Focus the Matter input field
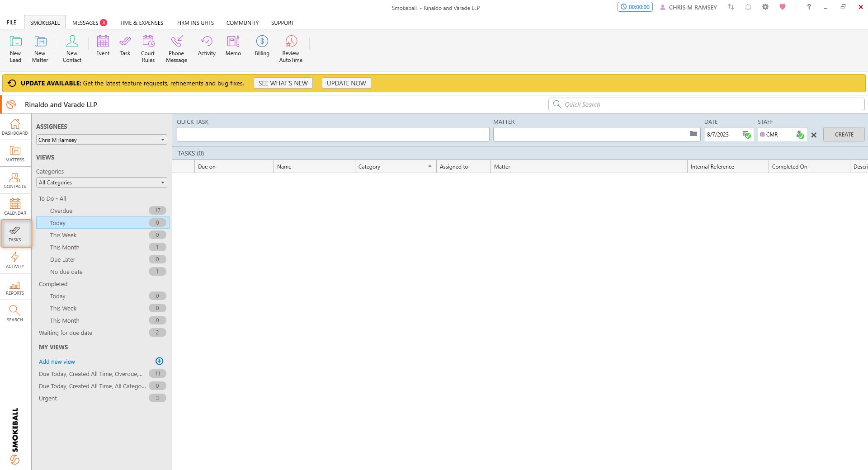This screenshot has height=470, width=868. click(x=597, y=134)
